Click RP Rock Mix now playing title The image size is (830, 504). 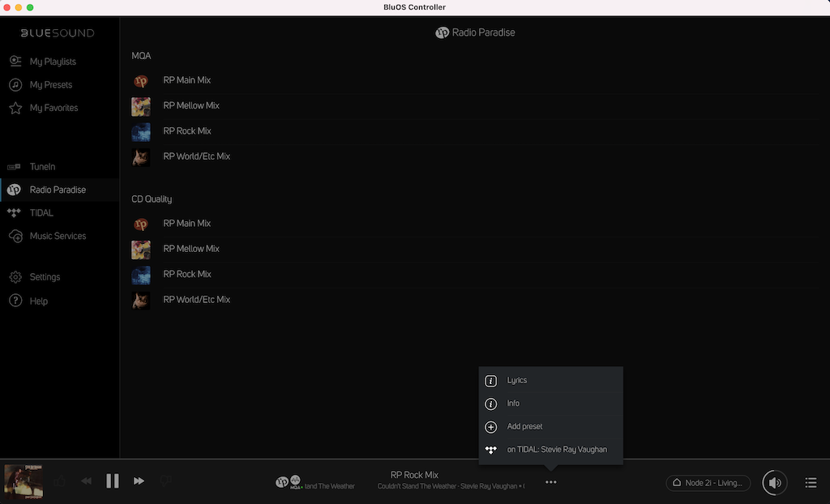414,475
